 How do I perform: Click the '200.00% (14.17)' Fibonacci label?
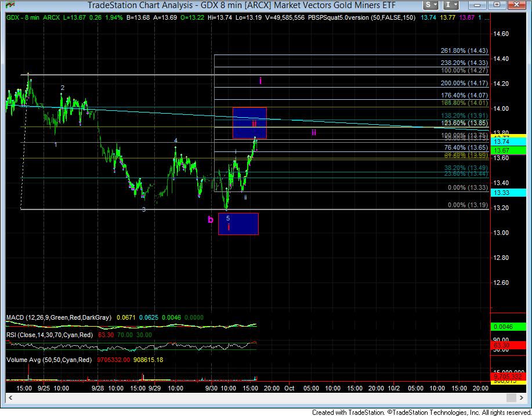point(464,83)
